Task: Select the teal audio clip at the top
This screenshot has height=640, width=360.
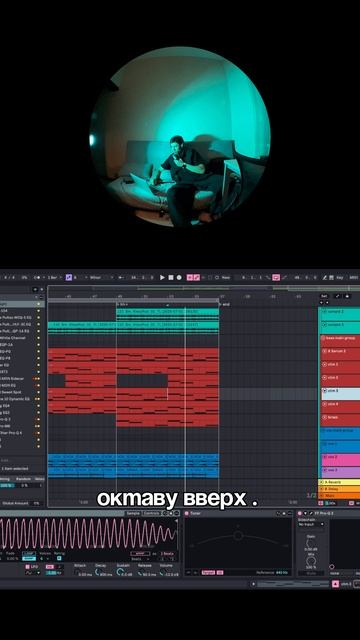Action: pyautogui.click(x=167, y=314)
